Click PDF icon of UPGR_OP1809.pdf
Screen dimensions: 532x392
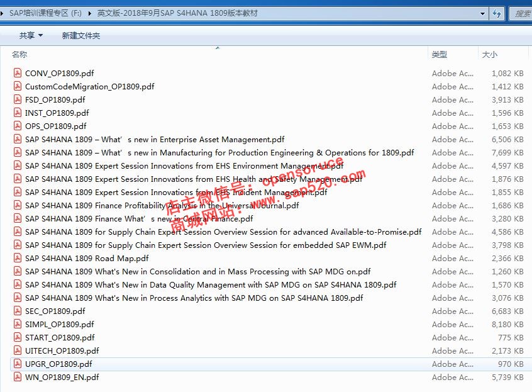(x=18, y=364)
